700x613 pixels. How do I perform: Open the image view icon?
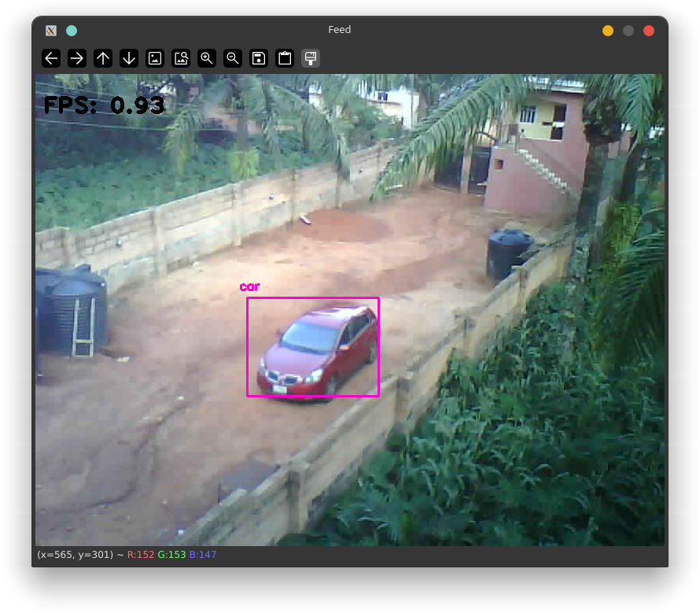pos(155,57)
